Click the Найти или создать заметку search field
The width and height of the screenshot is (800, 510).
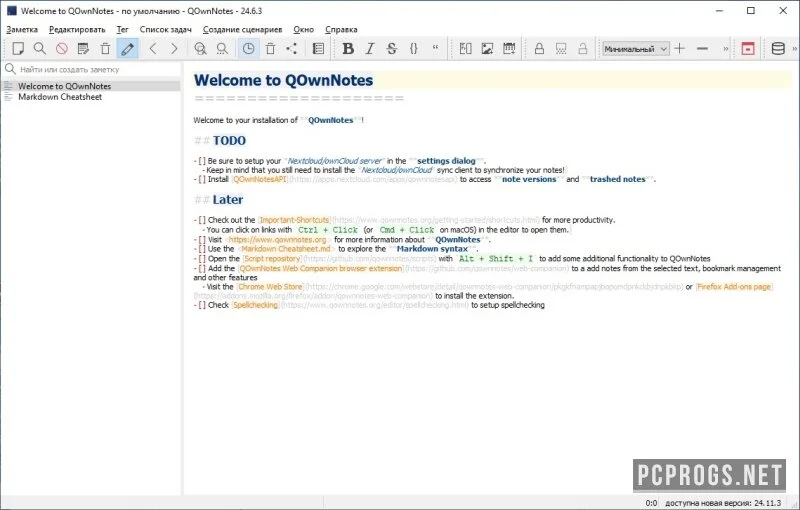(92, 69)
